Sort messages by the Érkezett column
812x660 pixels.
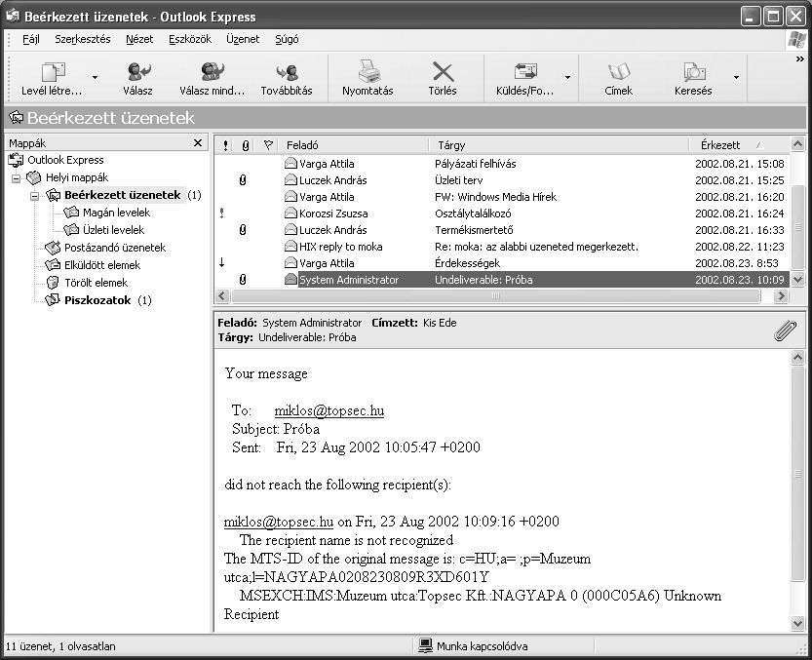pos(740,145)
